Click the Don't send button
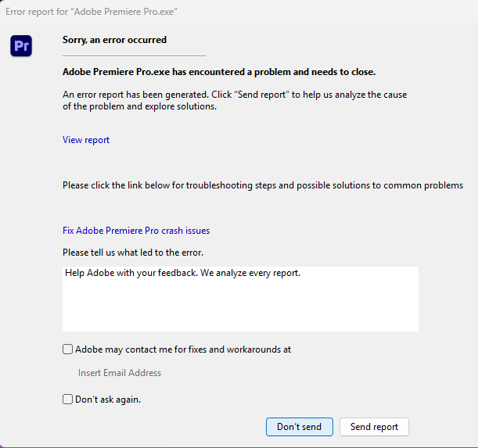 [300, 427]
